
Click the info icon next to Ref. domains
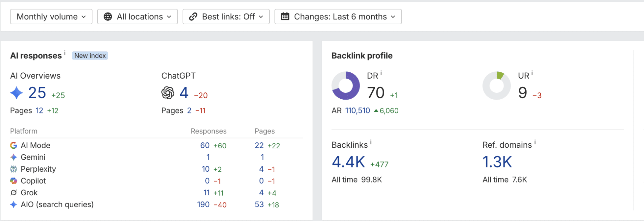[x=535, y=142]
